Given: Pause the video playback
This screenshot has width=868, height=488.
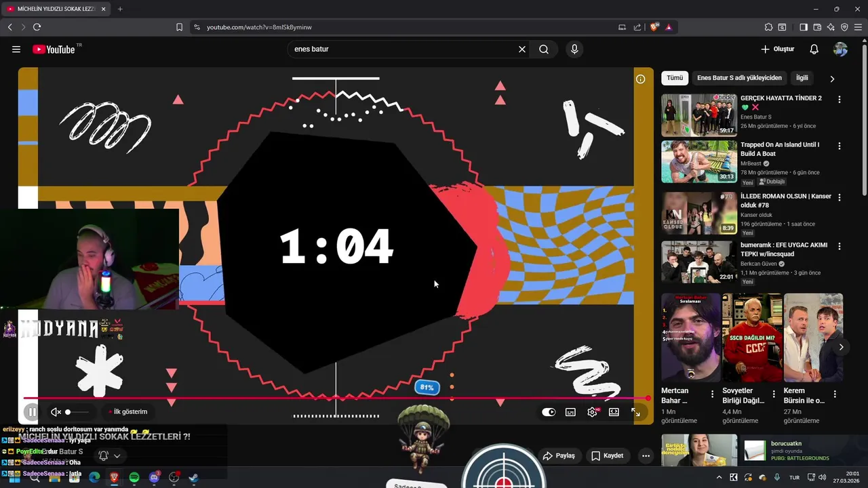Looking at the screenshot, I should pos(31,411).
